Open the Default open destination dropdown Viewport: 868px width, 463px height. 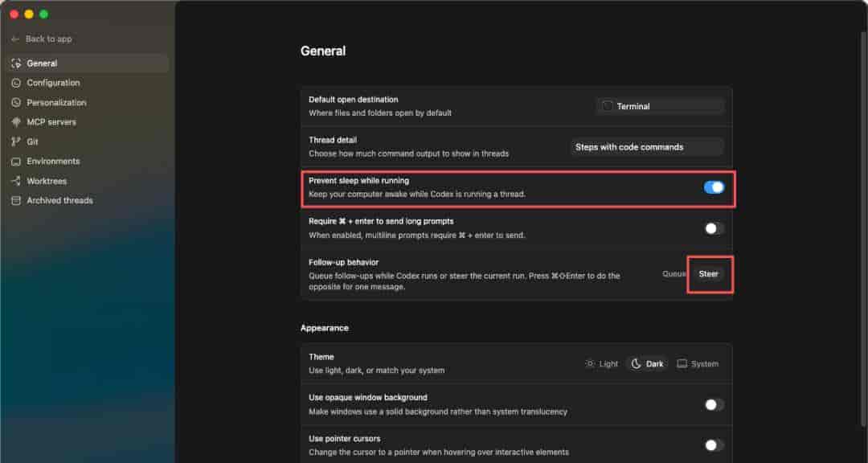[661, 106]
